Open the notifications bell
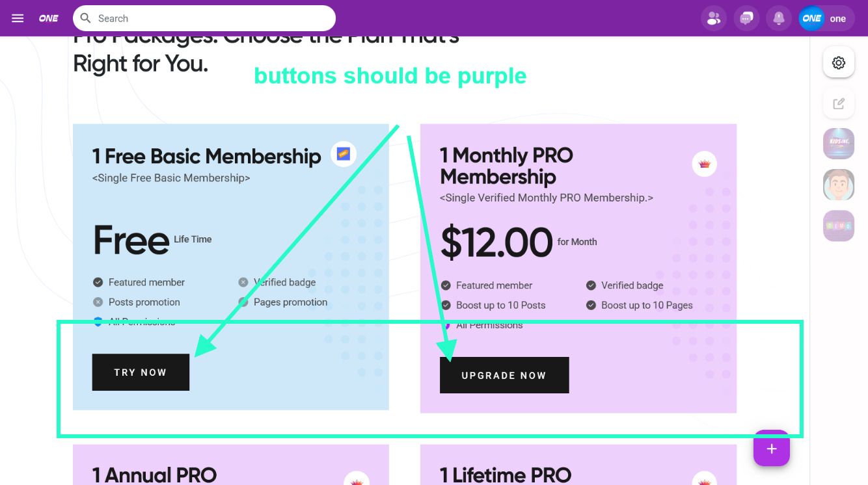The image size is (868, 485). pyautogui.click(x=779, y=18)
